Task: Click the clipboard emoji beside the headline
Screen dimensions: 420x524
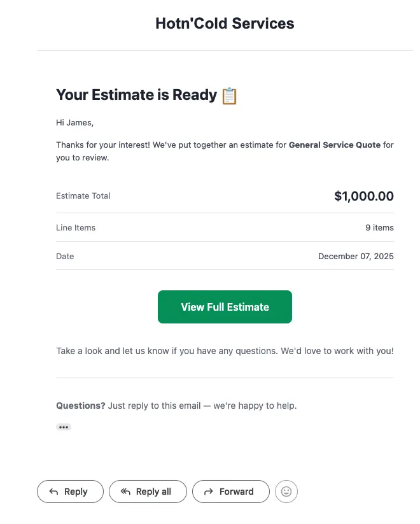Action: (230, 95)
